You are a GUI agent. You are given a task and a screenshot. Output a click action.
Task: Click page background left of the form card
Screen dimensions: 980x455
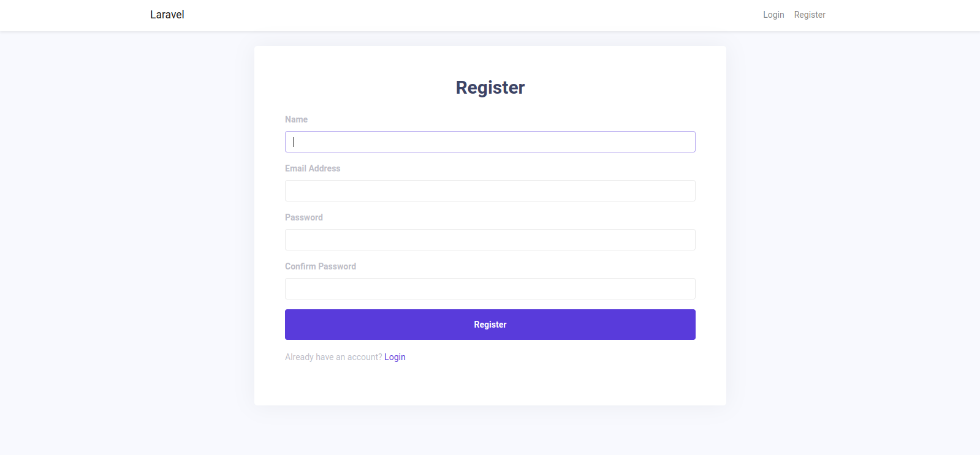point(123,227)
